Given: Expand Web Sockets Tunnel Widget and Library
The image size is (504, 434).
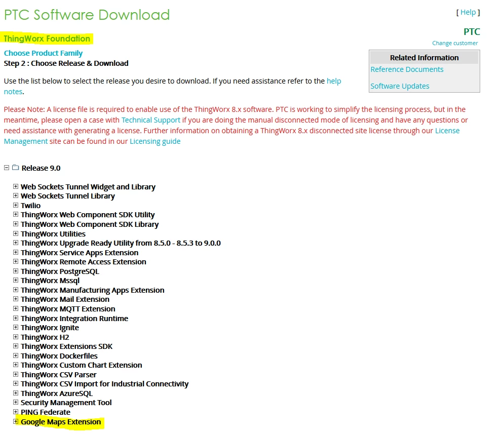Looking at the screenshot, I should (x=15, y=186).
